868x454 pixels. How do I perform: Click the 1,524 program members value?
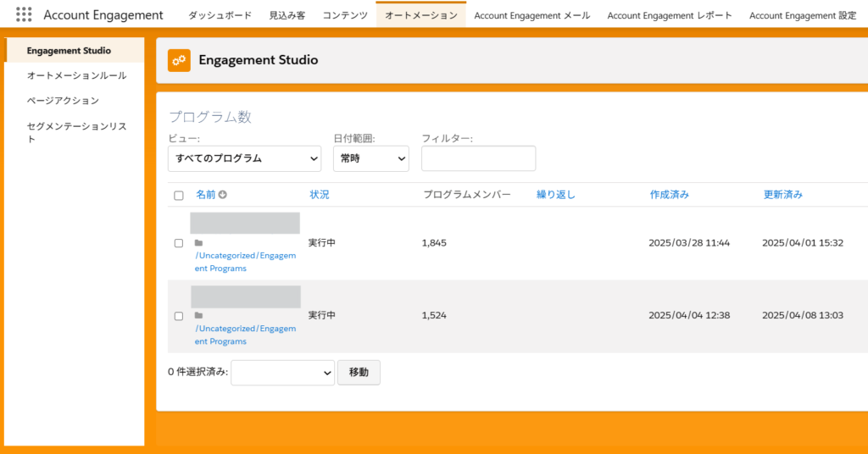(434, 315)
